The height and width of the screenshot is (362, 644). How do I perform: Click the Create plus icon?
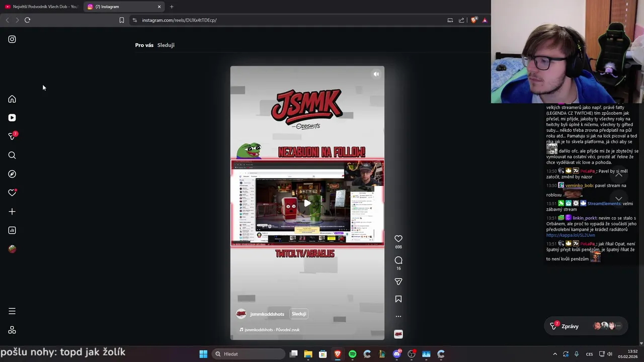(12, 212)
